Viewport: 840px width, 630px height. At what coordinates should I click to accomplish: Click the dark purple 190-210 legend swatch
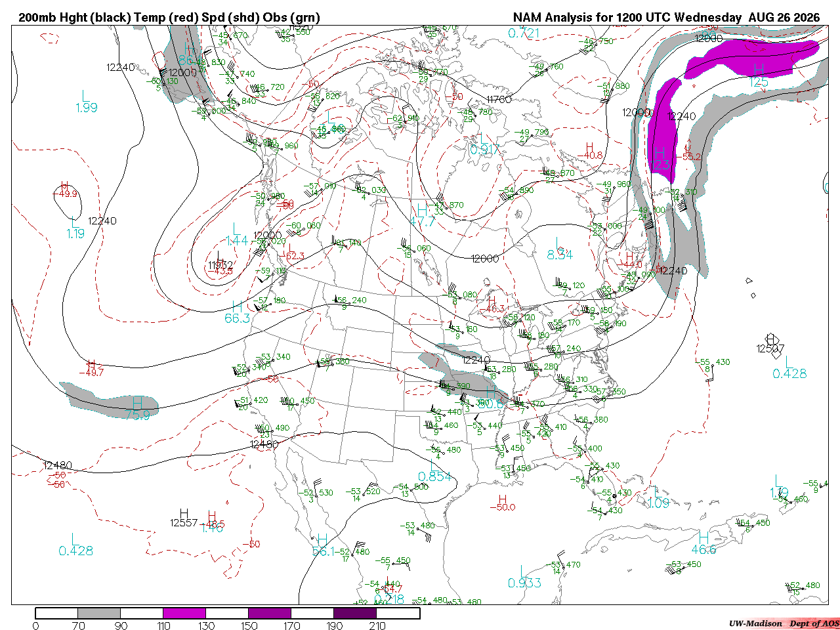[x=355, y=613]
